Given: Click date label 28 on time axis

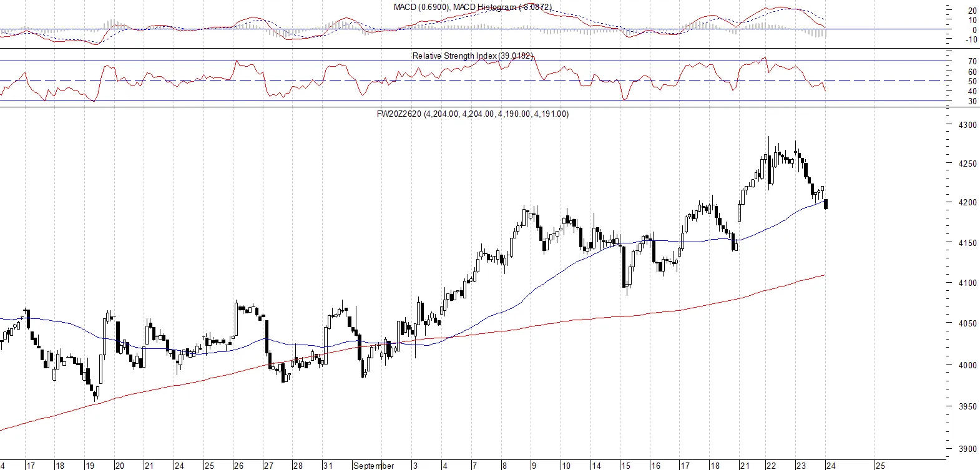Looking at the screenshot, I should click(298, 466).
